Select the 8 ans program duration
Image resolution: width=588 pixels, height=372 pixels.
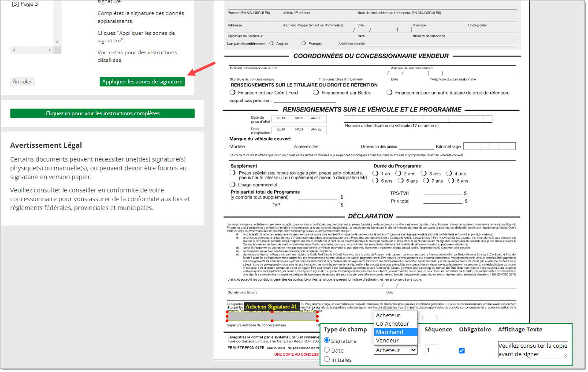click(x=451, y=180)
